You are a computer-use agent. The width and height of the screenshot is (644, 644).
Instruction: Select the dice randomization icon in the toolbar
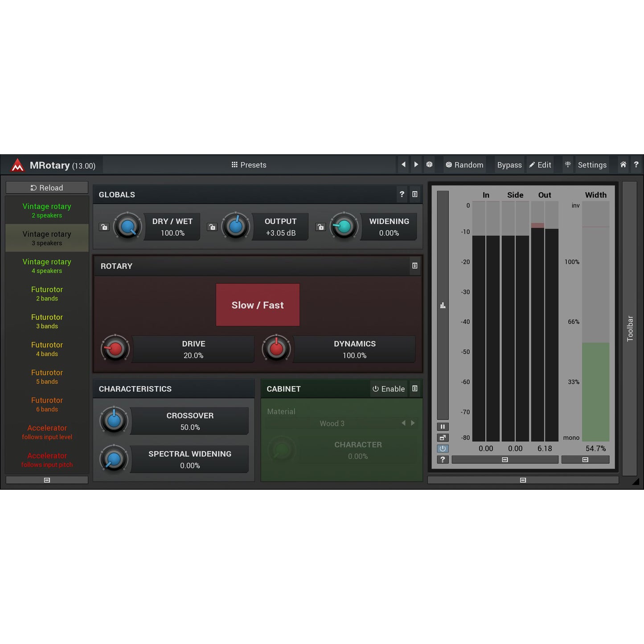pos(429,164)
